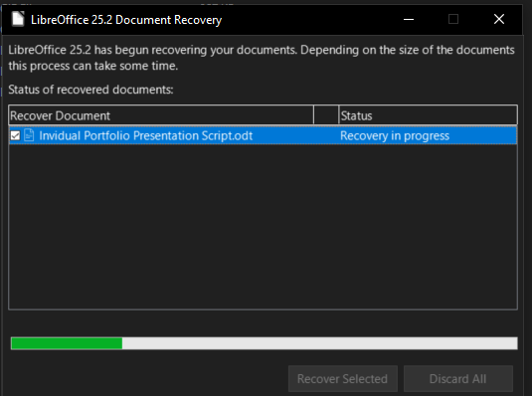Viewport: 532px width, 396px height.
Task: Click the Discard All button
Action: [x=458, y=378]
